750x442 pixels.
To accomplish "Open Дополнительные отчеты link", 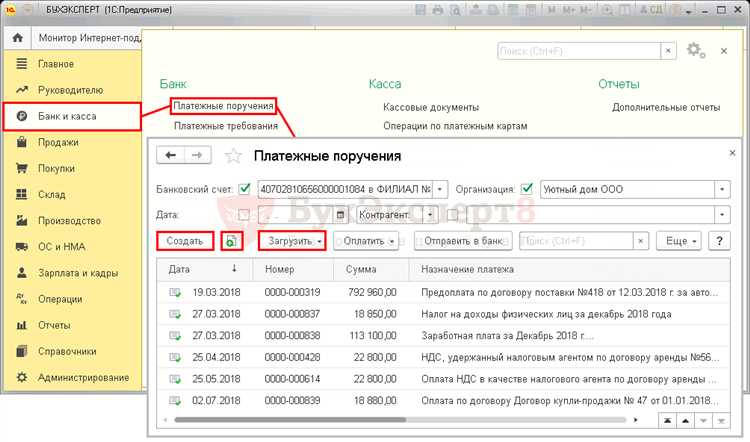I will [x=666, y=107].
